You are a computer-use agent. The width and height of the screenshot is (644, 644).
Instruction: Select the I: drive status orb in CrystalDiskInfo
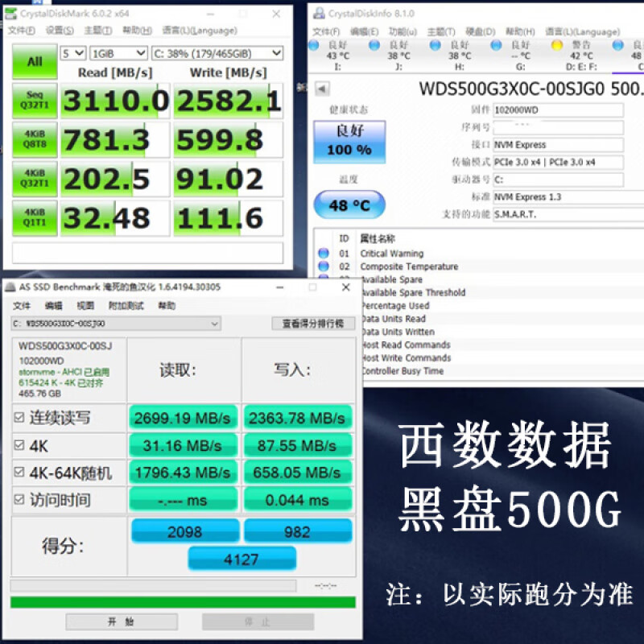click(x=314, y=45)
